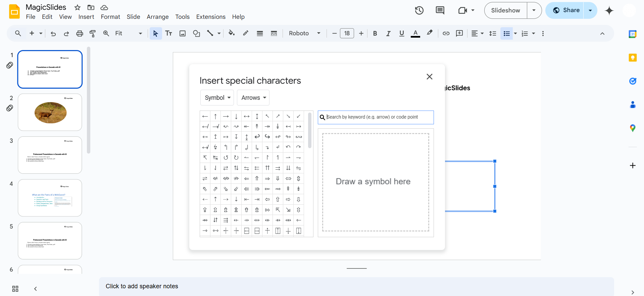Toggle bold formatting
The width and height of the screenshot is (644, 296).
[375, 33]
